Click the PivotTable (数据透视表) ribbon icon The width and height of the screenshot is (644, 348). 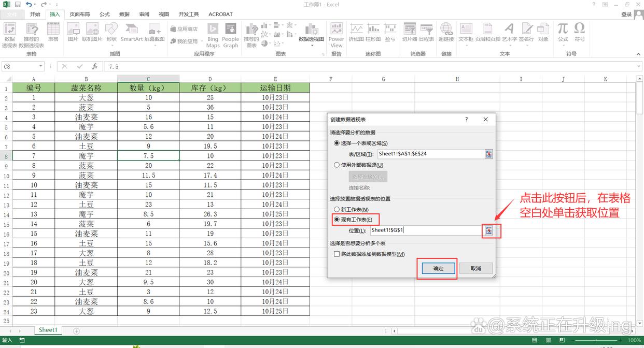tap(9, 35)
